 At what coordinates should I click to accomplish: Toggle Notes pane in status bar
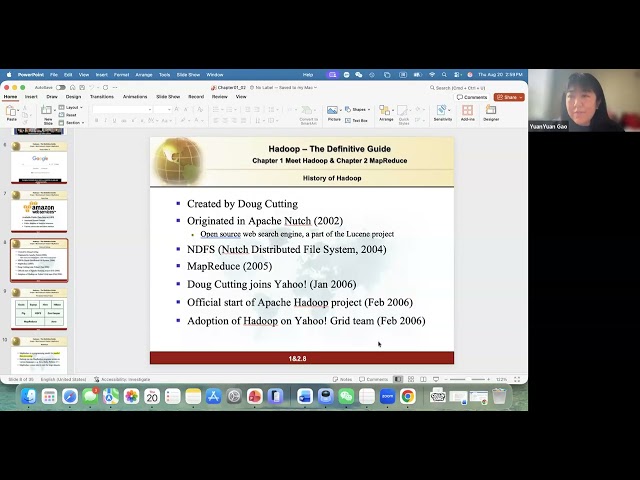pos(342,379)
